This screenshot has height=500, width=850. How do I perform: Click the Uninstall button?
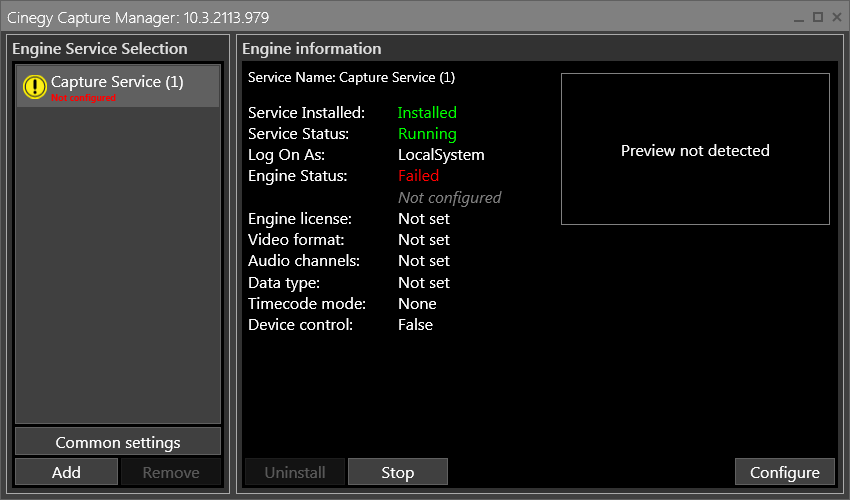coord(295,472)
